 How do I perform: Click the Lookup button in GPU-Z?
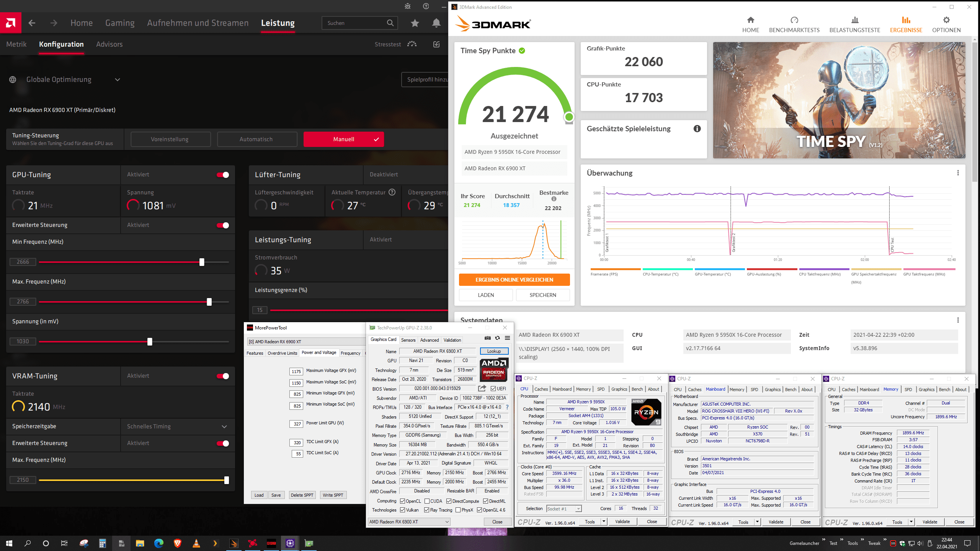pyautogui.click(x=494, y=351)
